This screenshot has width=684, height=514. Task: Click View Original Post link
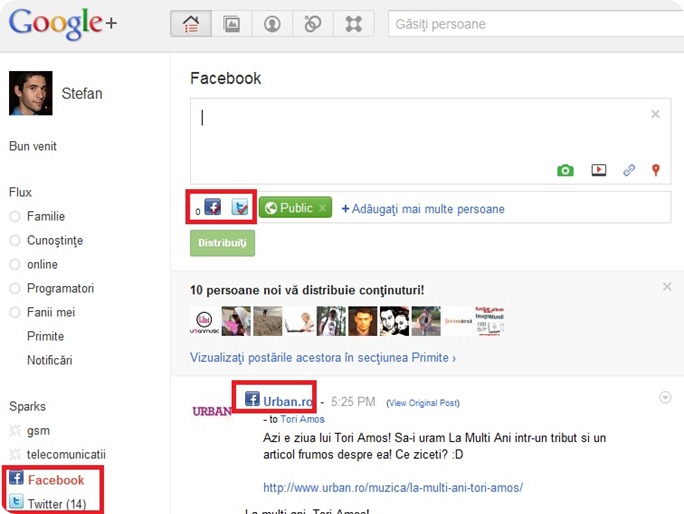tap(423, 403)
